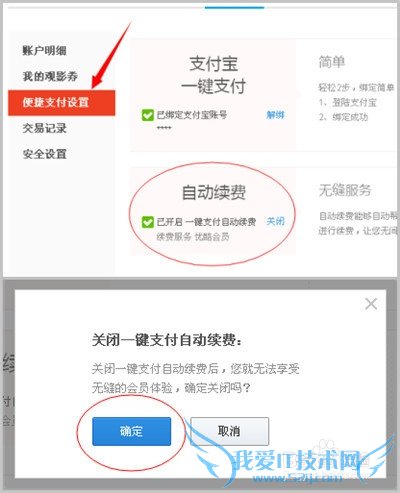The image size is (400, 493).
Task: Click the 续费服务 优酷会员 text
Action: [193, 237]
